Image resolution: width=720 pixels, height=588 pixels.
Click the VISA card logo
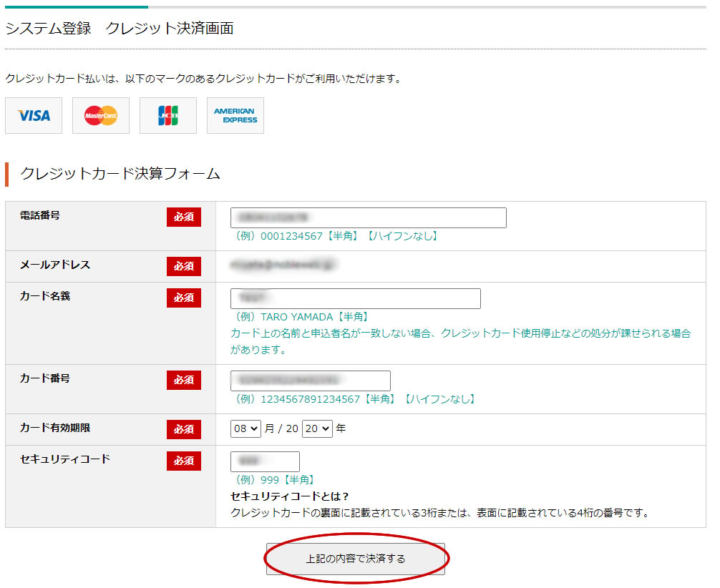(x=34, y=116)
